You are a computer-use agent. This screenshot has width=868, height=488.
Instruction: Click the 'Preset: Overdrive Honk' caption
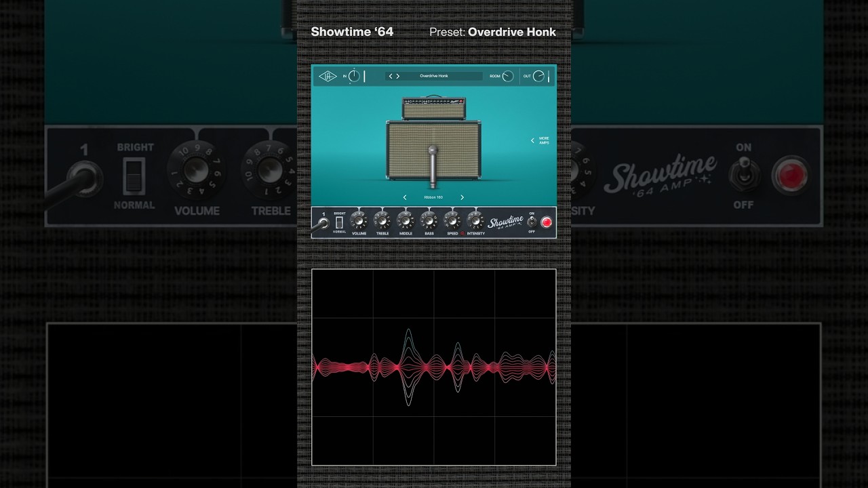point(493,32)
